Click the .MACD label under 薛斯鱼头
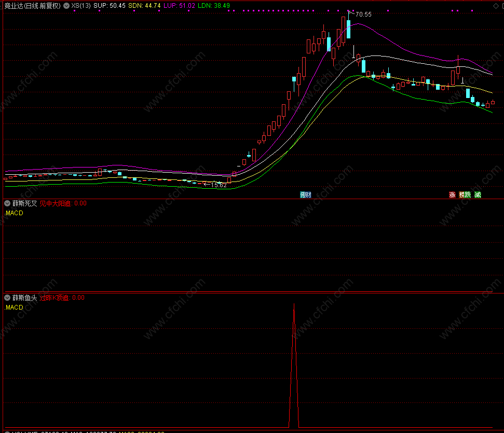The height and width of the screenshot is (433, 504). pos(14,308)
